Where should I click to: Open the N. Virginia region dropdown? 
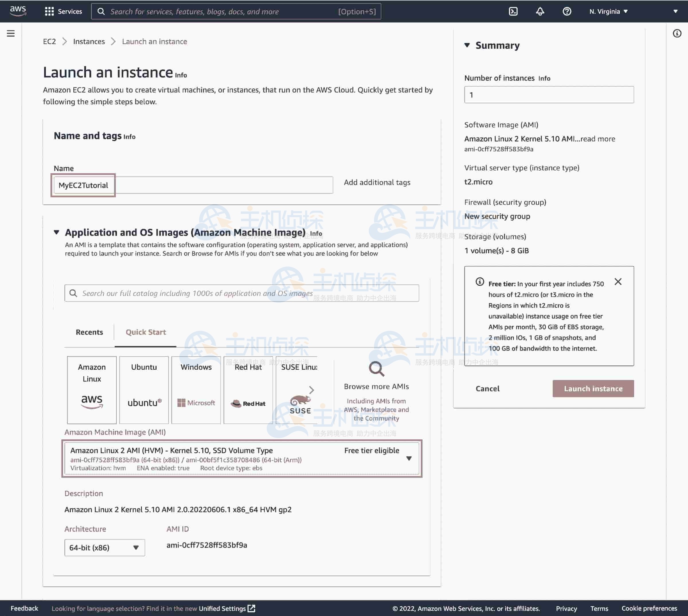coord(608,11)
